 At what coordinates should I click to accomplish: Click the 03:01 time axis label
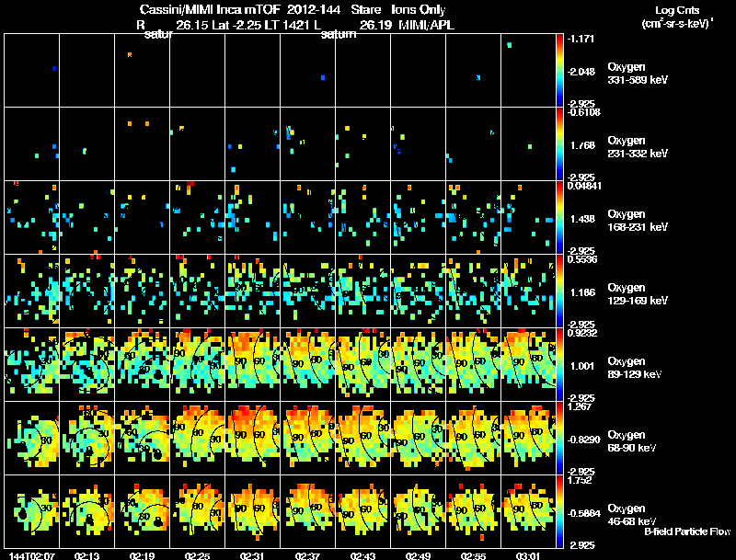pyautogui.click(x=528, y=555)
